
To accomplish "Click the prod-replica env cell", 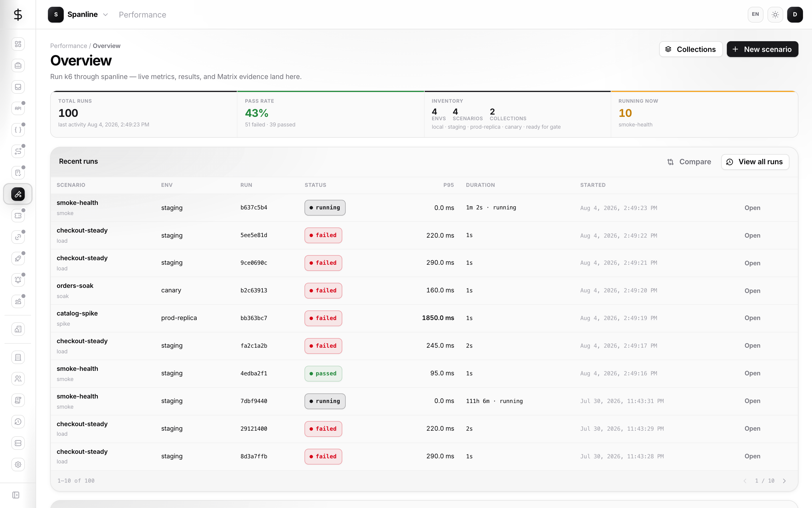I will tap(179, 318).
